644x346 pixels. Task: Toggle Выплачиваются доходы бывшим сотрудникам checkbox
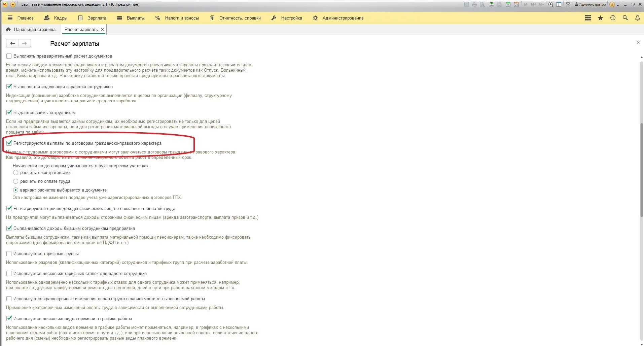[9, 229]
